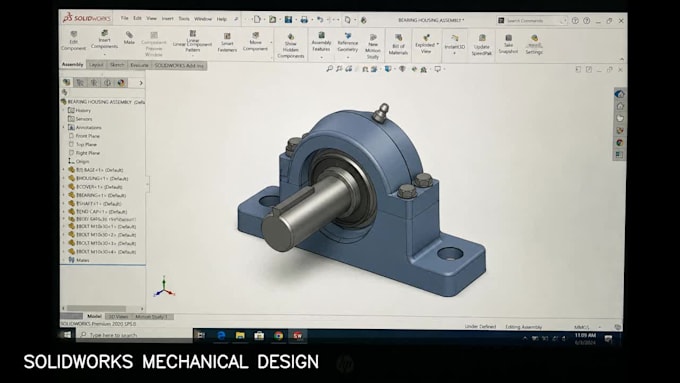This screenshot has width=680, height=383.
Task: Switch to the Evaluate ribbon tab
Action: [139, 65]
